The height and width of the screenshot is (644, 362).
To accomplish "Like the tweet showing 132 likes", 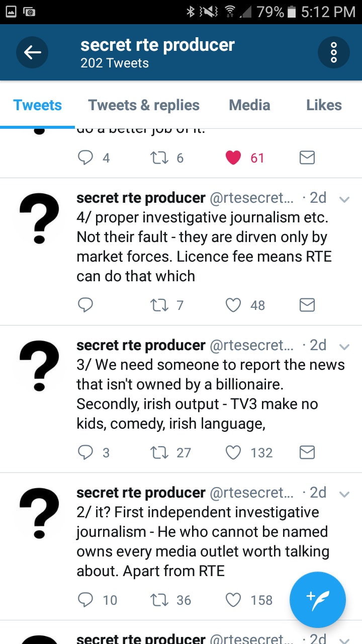I will point(233,452).
